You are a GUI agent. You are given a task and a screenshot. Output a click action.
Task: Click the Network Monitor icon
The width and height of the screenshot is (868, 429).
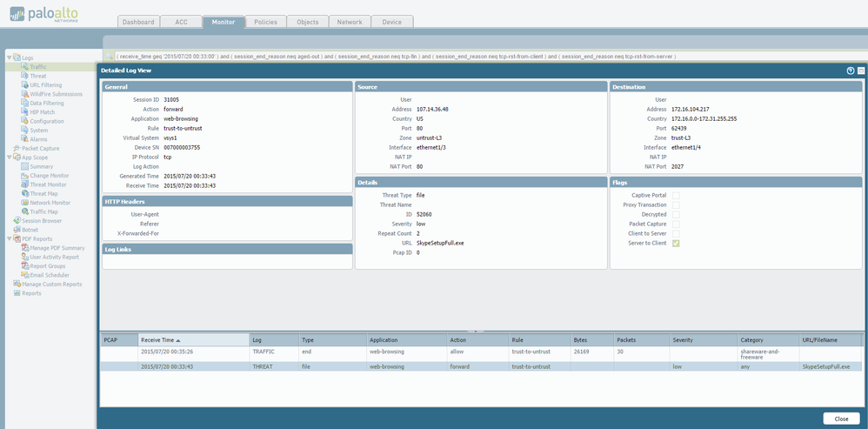point(25,203)
